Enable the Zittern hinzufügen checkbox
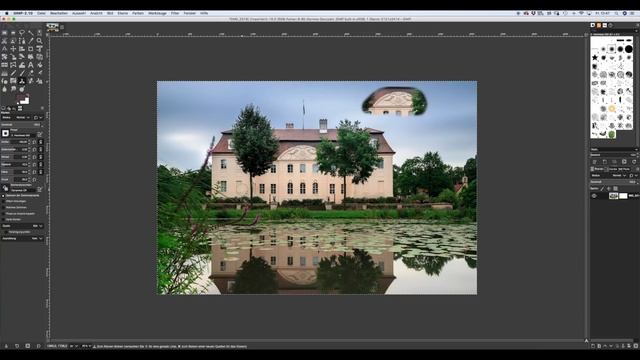The image size is (640, 360). [3, 201]
